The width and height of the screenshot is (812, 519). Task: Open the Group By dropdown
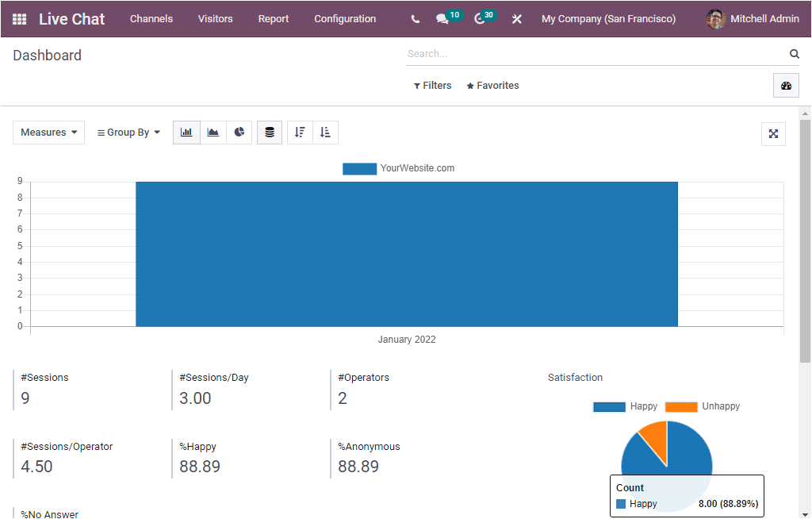(128, 132)
